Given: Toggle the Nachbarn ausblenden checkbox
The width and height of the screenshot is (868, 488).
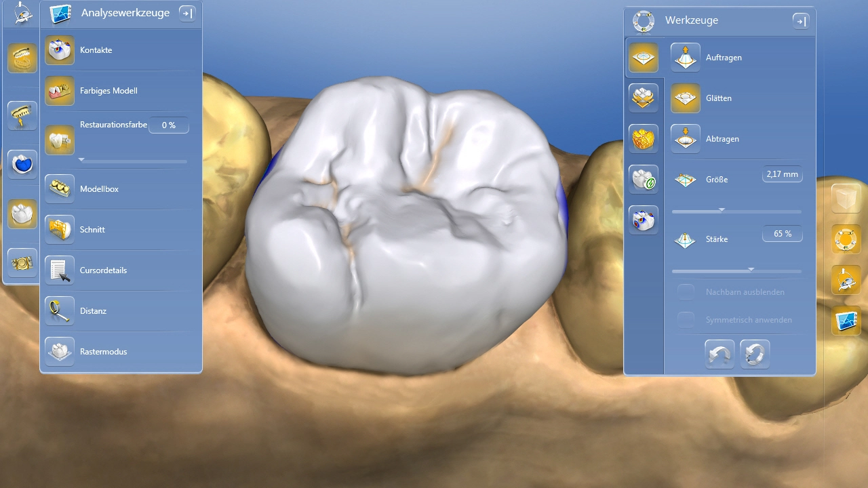Looking at the screenshot, I should (686, 292).
